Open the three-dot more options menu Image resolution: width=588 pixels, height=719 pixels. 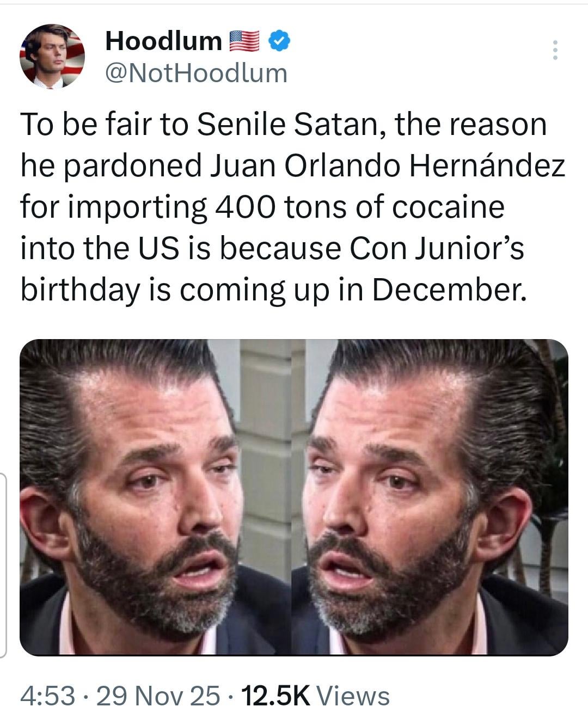pyautogui.click(x=555, y=50)
